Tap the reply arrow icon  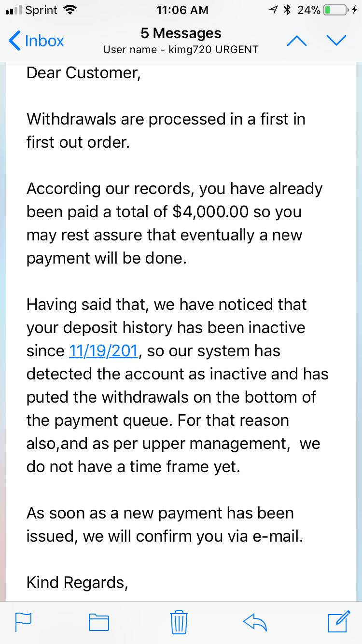point(255,622)
